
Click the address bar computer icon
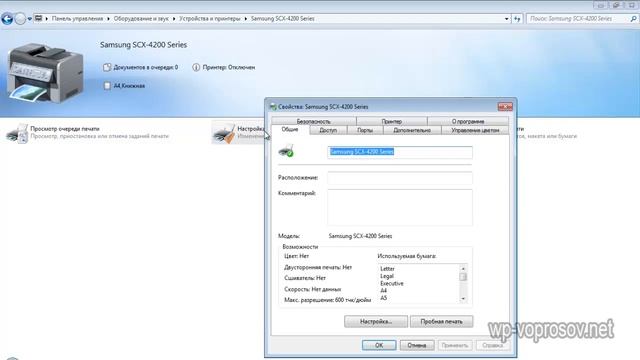coord(38,18)
